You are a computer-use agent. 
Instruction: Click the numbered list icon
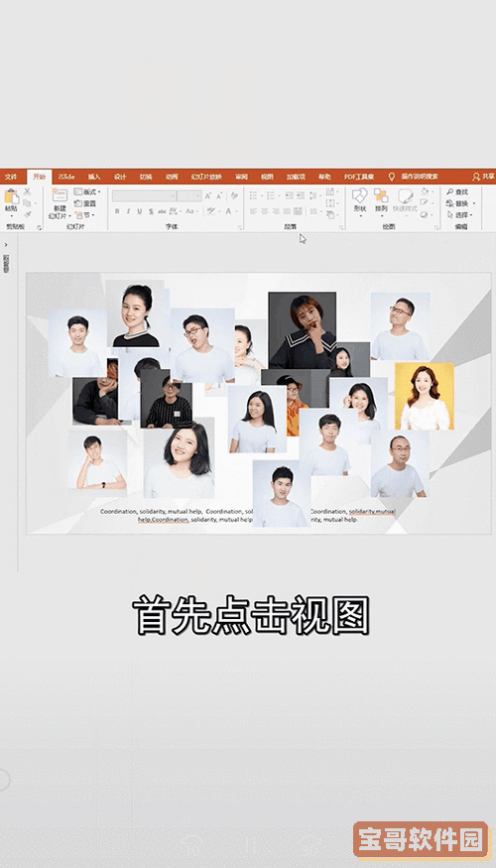(x=272, y=194)
